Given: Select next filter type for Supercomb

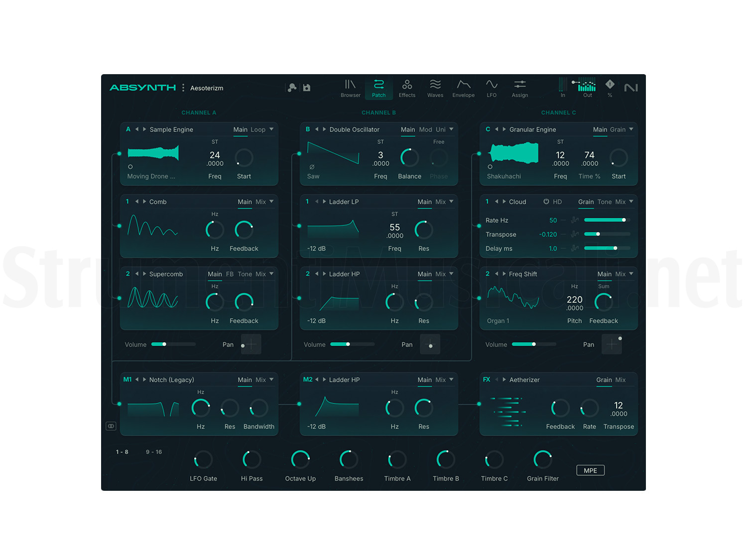Looking at the screenshot, I should [144, 274].
